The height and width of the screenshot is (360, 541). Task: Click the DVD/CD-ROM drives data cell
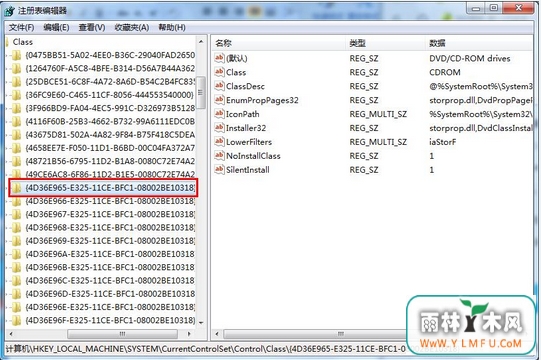(x=470, y=58)
